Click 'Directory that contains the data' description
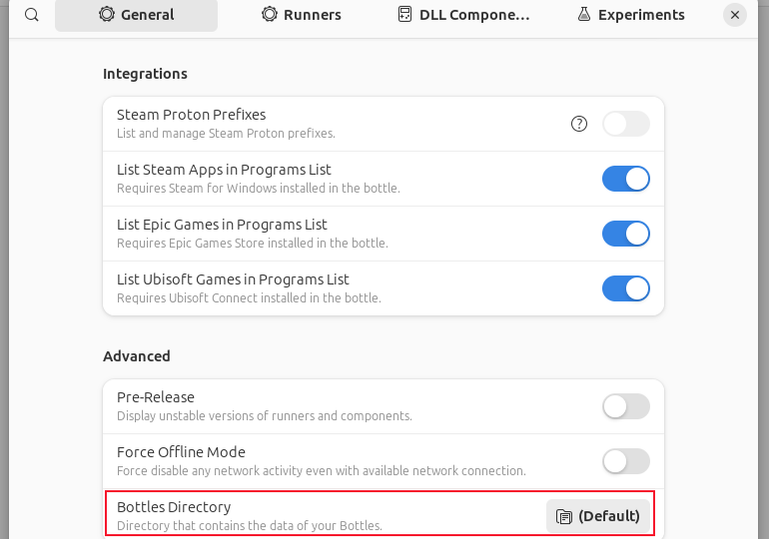769x539 pixels. tap(250, 526)
